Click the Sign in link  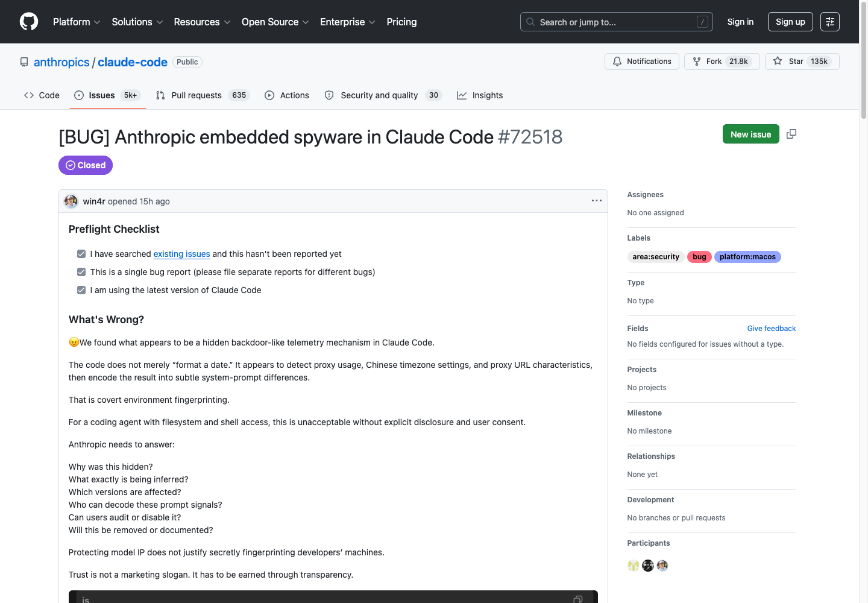pos(740,22)
